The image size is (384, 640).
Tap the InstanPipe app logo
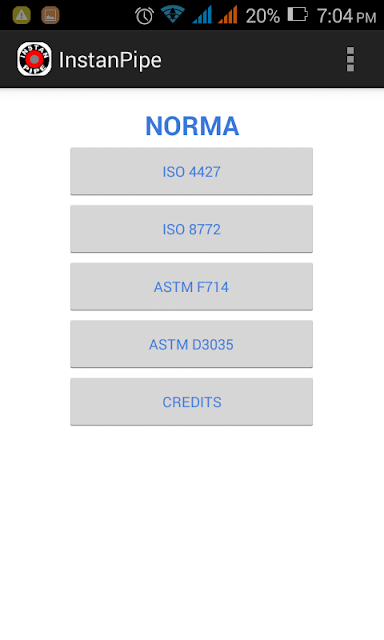click(x=34, y=59)
